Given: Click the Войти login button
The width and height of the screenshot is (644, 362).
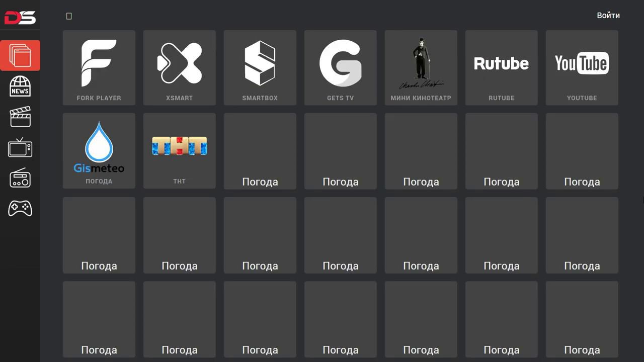Looking at the screenshot, I should coord(608,16).
